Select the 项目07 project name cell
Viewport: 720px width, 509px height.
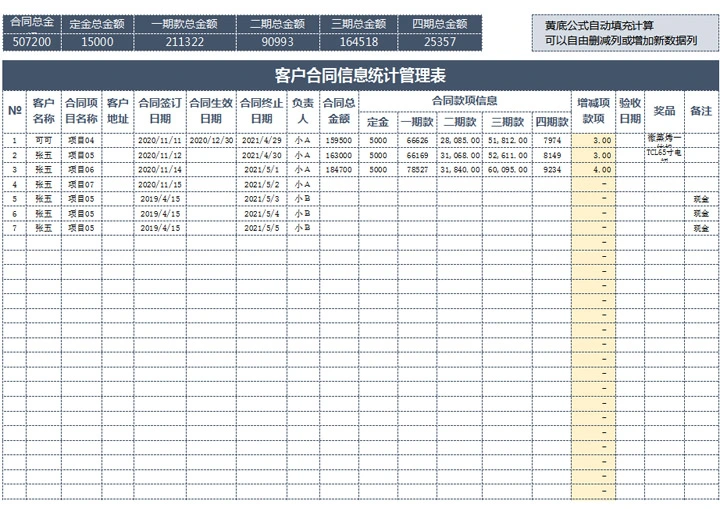coord(81,185)
